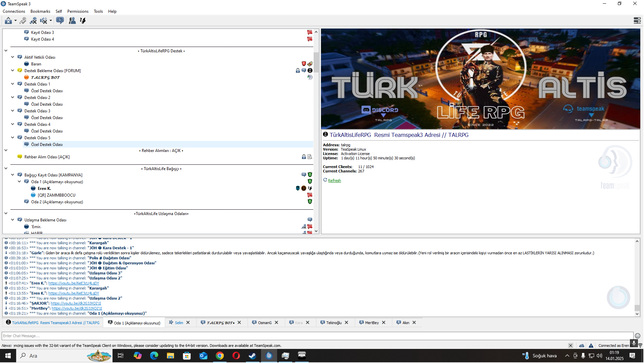Click the cloud sync status bar icon
This screenshot has height=363, width=644.
point(582,346)
